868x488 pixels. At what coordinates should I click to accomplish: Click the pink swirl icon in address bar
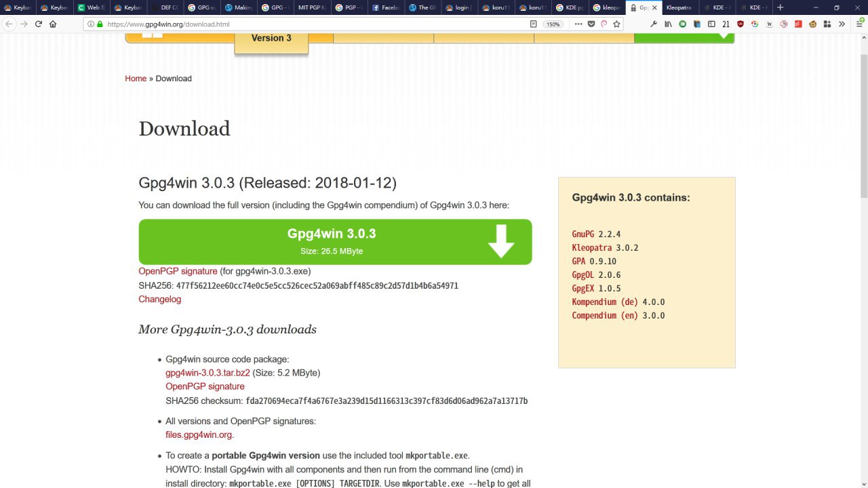coord(604,24)
